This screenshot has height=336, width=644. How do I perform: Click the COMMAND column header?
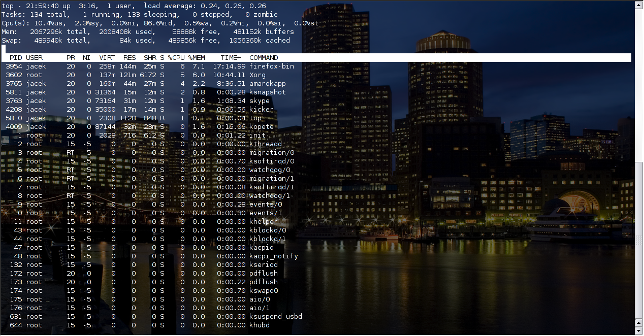coord(264,58)
